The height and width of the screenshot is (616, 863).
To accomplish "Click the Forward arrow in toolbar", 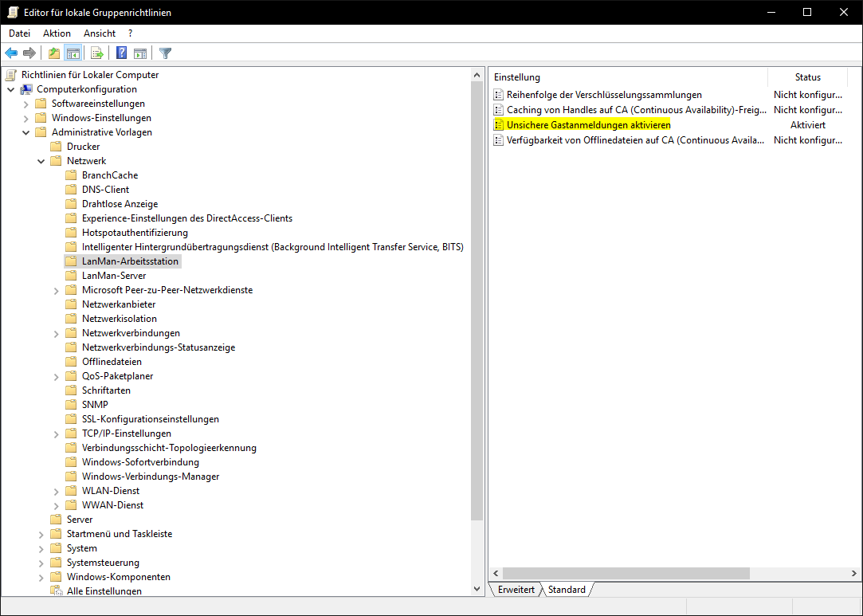I will 29,53.
